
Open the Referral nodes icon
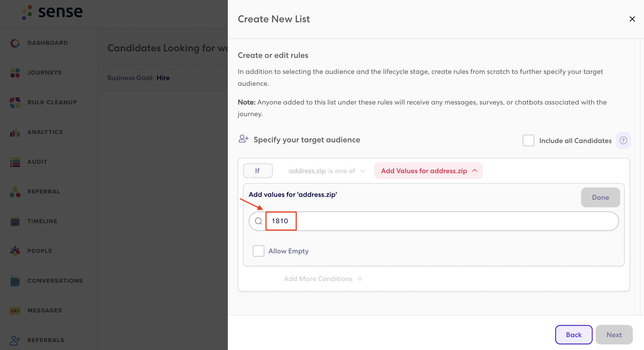[x=15, y=192]
